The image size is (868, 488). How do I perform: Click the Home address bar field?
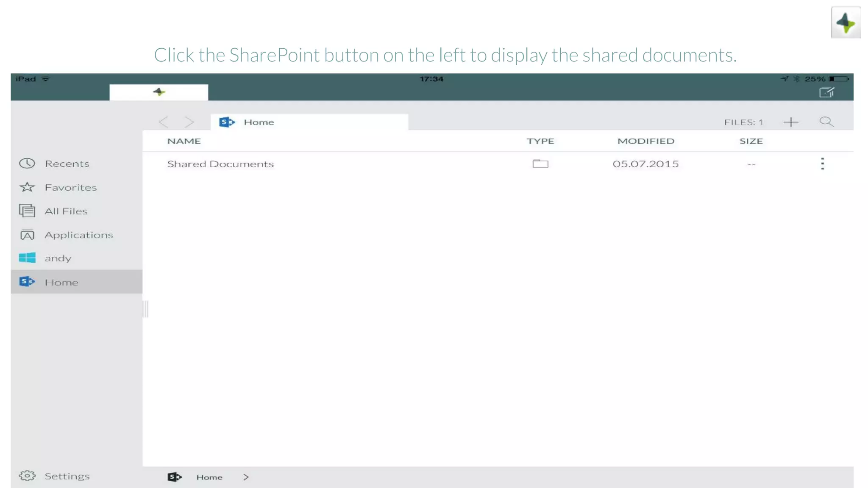tap(309, 122)
